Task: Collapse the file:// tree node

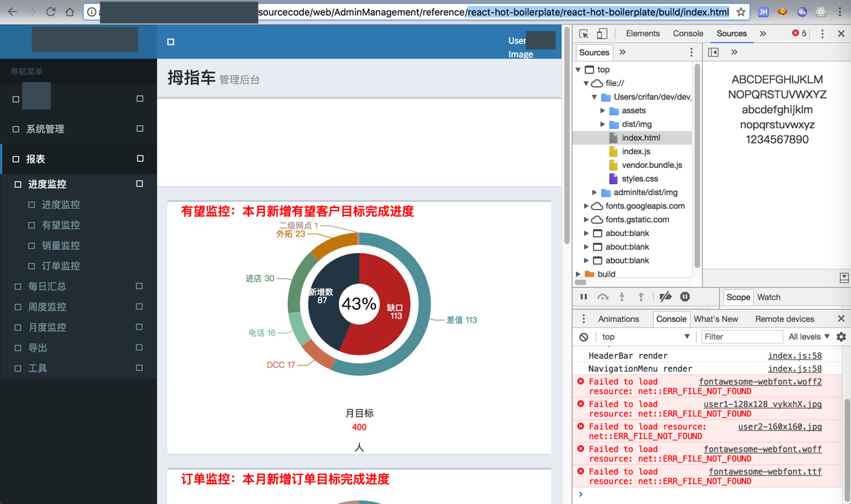Action: pos(586,83)
